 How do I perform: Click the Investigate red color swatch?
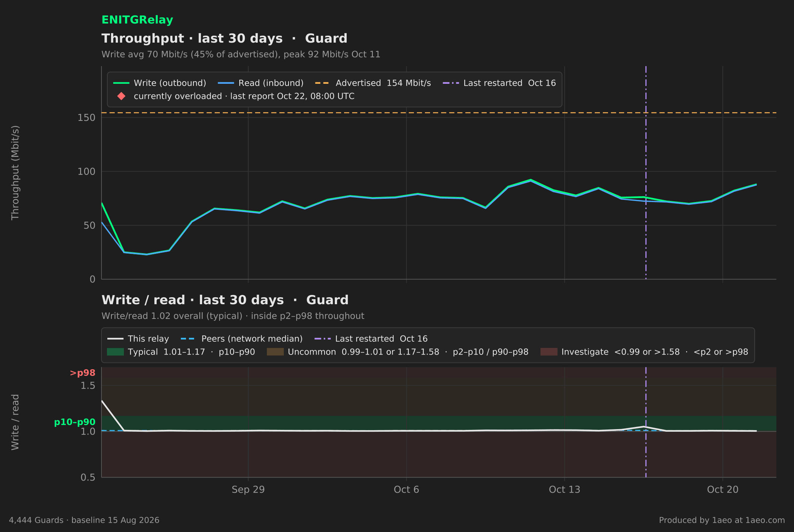[x=549, y=352]
